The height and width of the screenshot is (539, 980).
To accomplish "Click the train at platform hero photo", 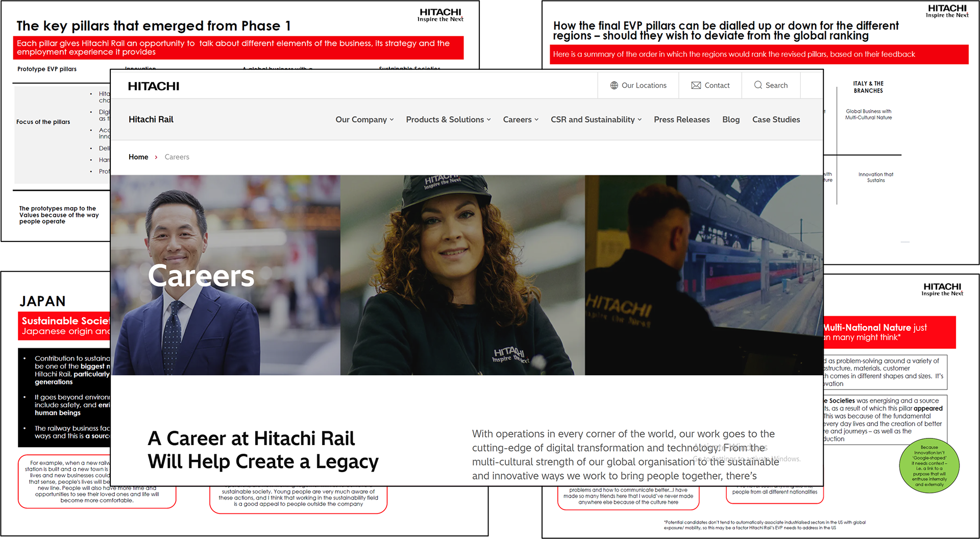I will point(704,276).
